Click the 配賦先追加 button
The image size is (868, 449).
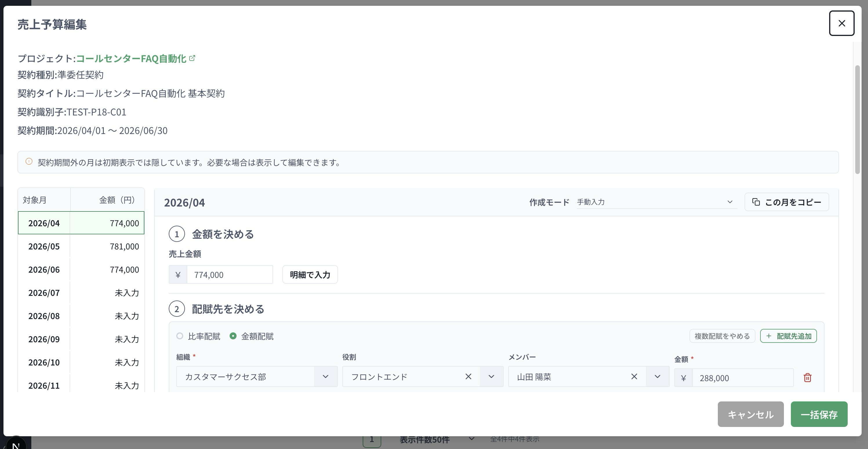tap(788, 336)
